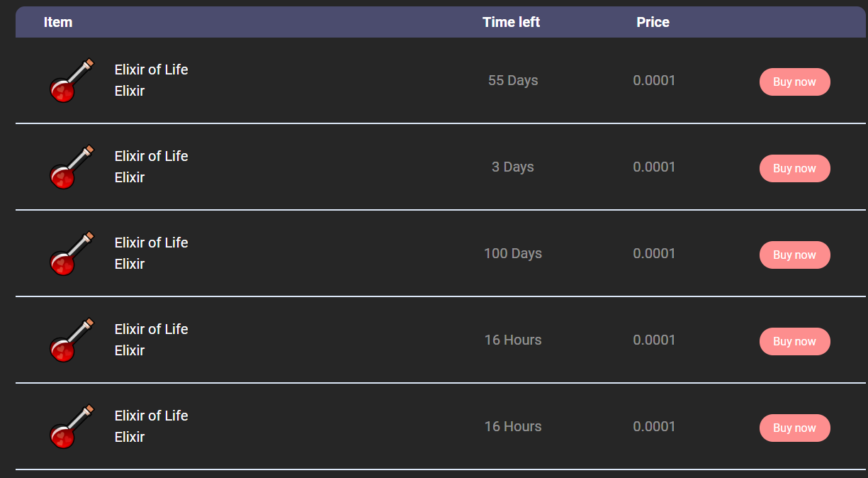Click the Elixir of Life title in the 3 Days row
Viewport: 868px width, 478px height.
(x=151, y=156)
